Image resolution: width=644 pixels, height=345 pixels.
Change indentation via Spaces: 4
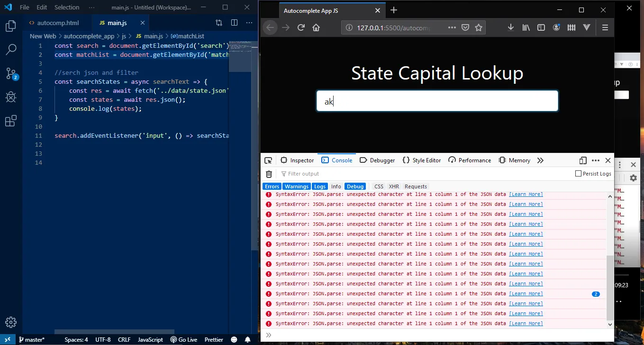pos(76,340)
